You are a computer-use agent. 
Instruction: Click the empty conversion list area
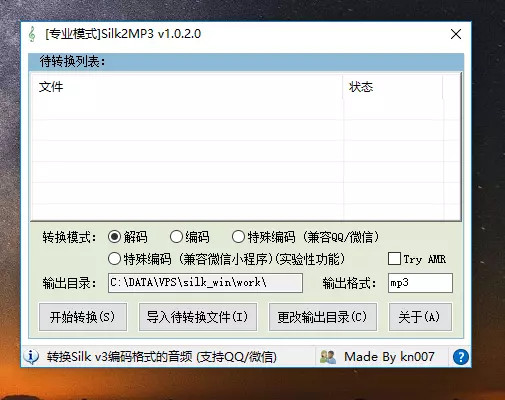pyautogui.click(x=246, y=159)
